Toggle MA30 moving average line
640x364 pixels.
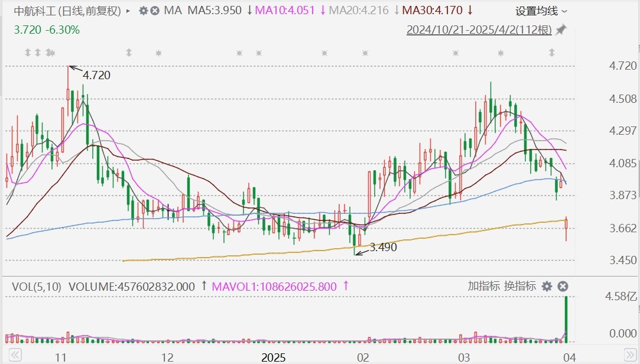coord(430,11)
